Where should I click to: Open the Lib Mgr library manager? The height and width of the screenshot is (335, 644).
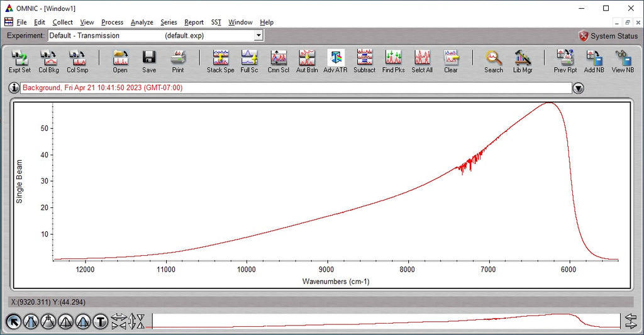(x=523, y=61)
